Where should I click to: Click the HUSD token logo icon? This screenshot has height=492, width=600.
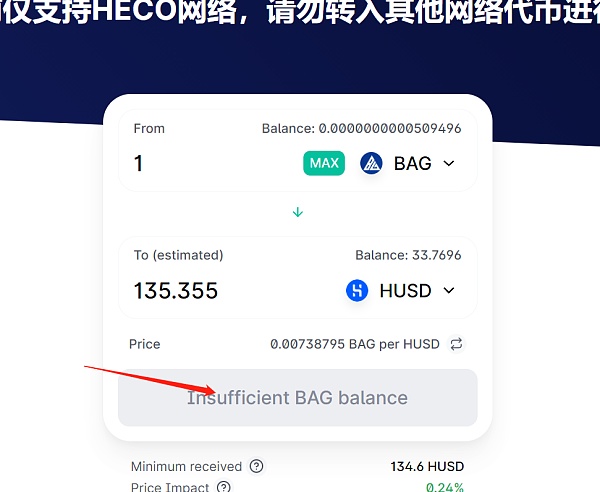point(357,290)
